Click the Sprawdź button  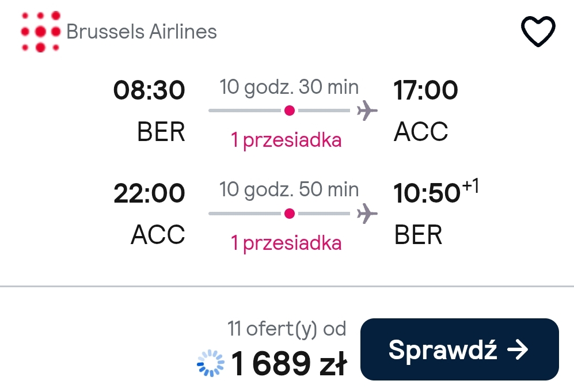[x=459, y=349]
